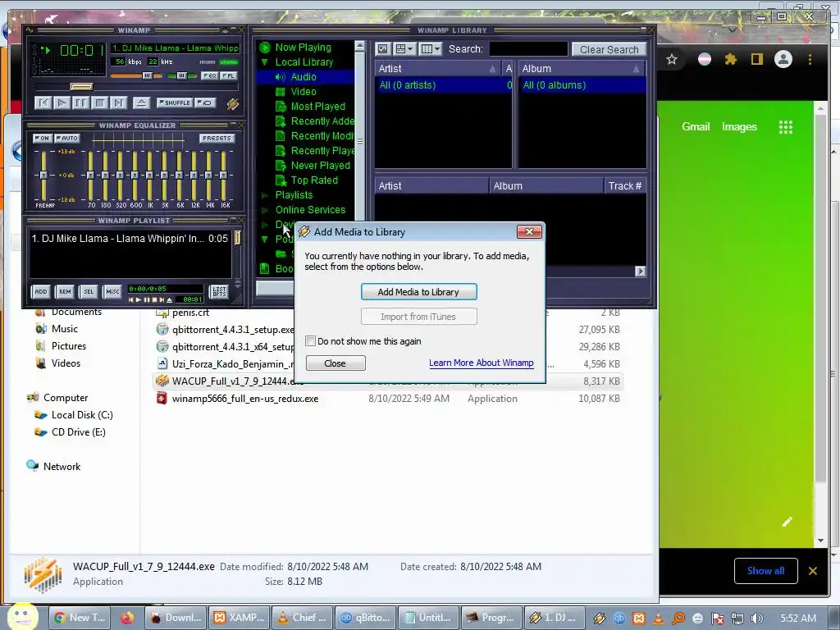This screenshot has width=840, height=630.
Task: Toggle Repeat button next to Shuffle
Action: click(x=205, y=103)
